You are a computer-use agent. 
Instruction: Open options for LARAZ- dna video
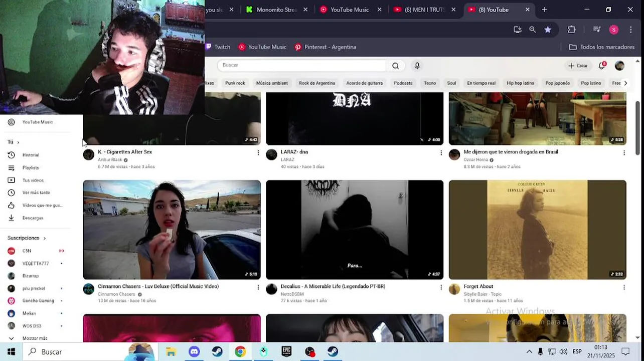click(x=441, y=152)
